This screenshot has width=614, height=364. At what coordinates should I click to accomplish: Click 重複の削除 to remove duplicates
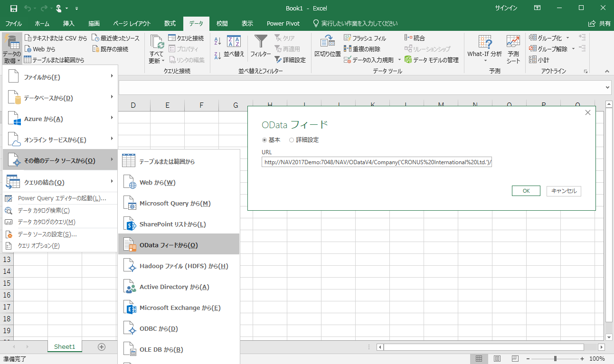362,49
